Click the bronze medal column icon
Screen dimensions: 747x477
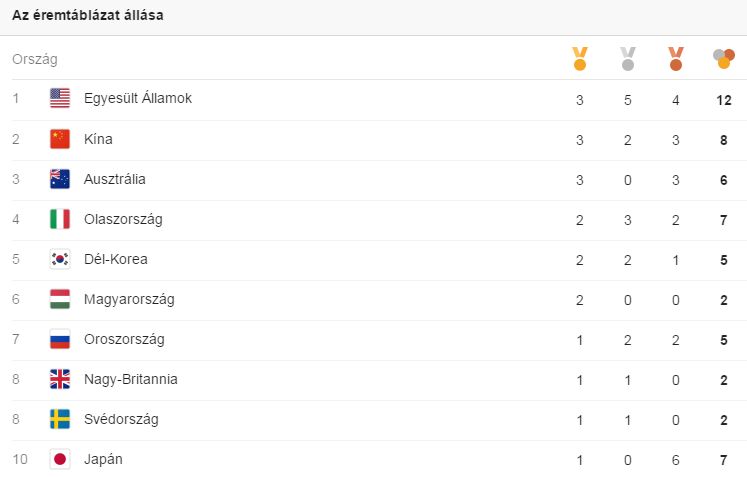tap(676, 59)
